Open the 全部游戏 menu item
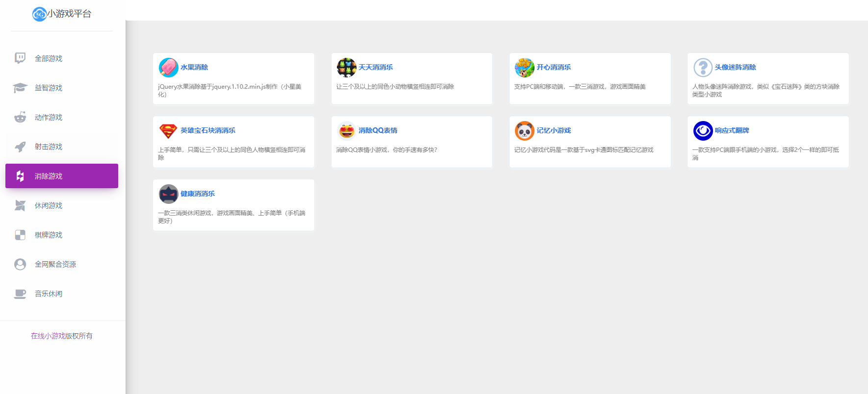 click(62, 58)
